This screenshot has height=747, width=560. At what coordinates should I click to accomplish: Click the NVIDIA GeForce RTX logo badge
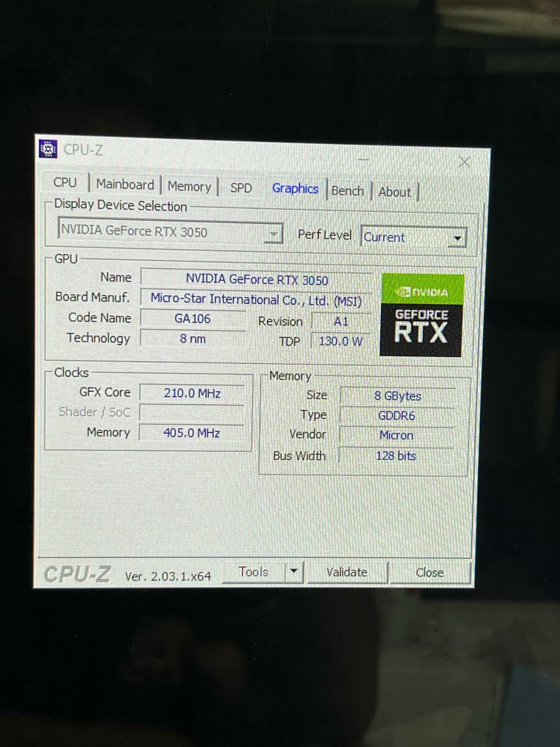[x=422, y=315]
